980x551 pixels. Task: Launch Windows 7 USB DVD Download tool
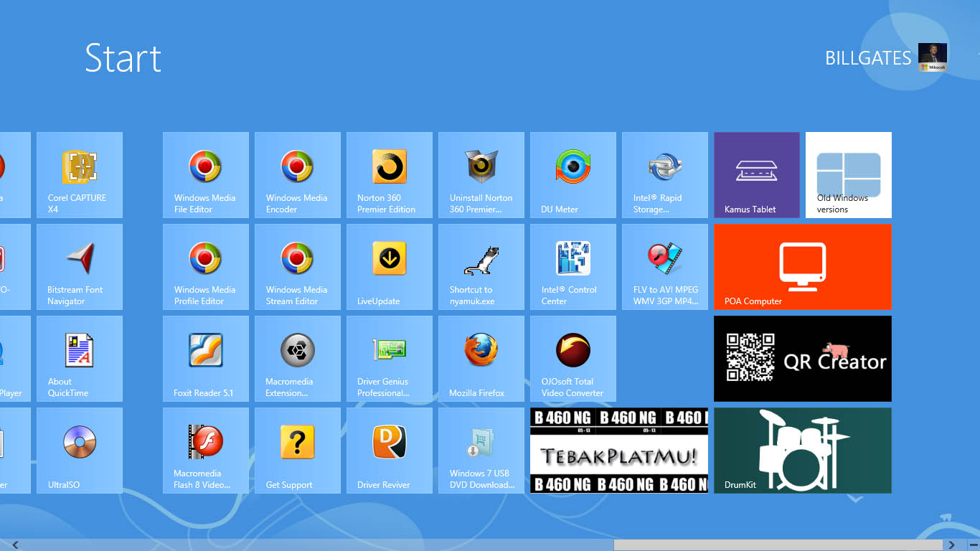(x=481, y=451)
